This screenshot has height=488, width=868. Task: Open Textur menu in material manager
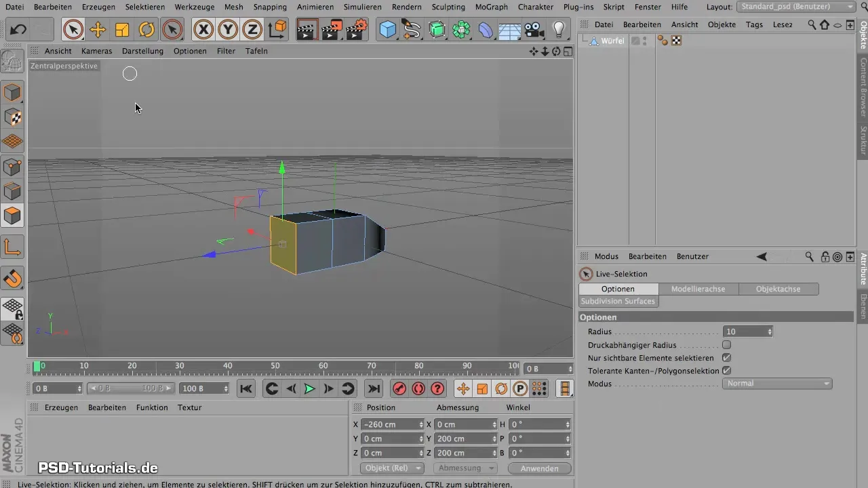(x=190, y=407)
